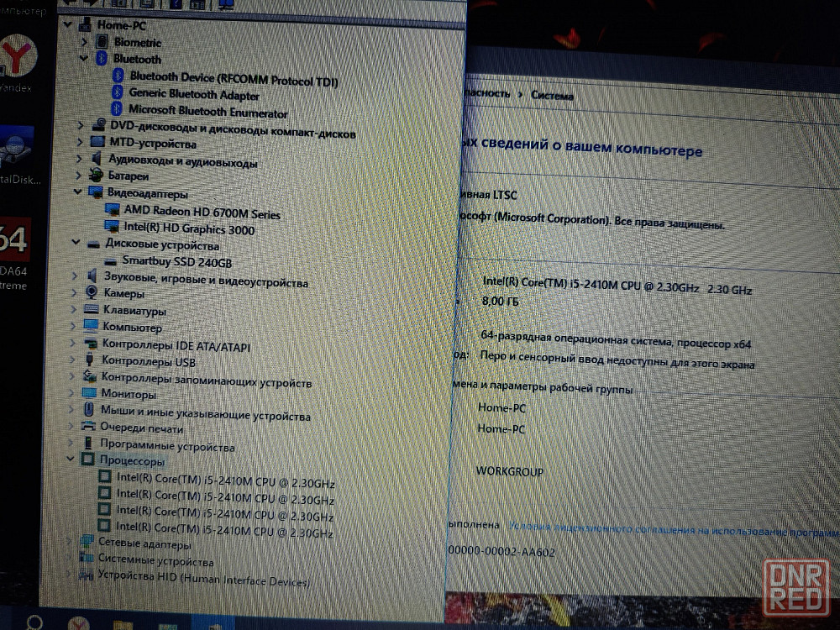
Task: Open the CrystalDiskInfo desktop shortcut
Action: coord(18,156)
